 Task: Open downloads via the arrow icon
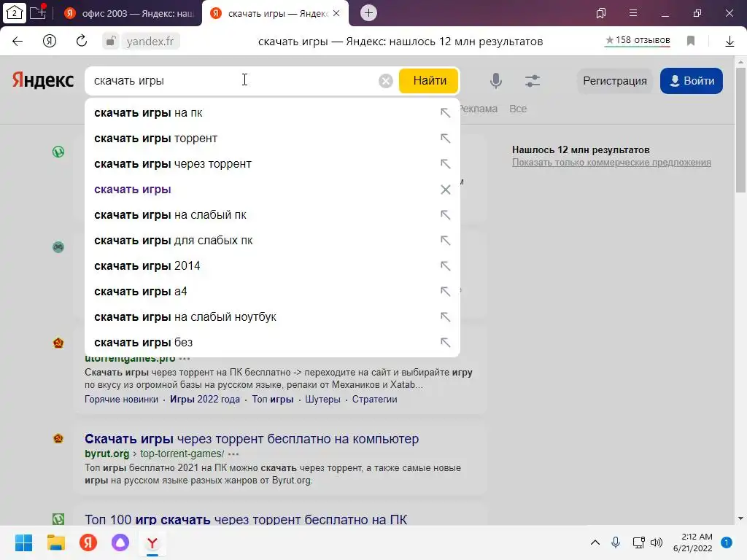(729, 42)
